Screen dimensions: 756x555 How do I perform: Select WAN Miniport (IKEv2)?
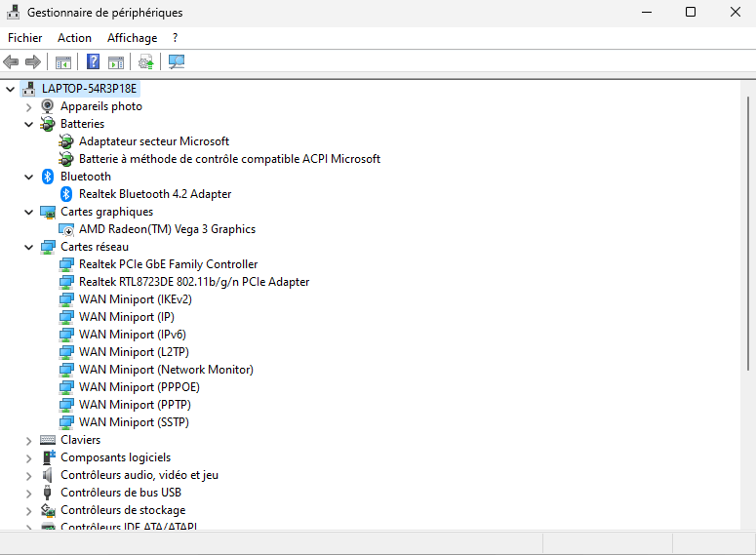click(136, 299)
